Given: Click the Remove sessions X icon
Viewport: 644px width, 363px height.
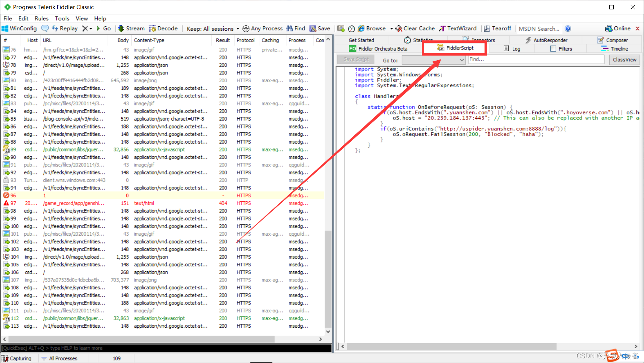Looking at the screenshot, I should 85,29.
